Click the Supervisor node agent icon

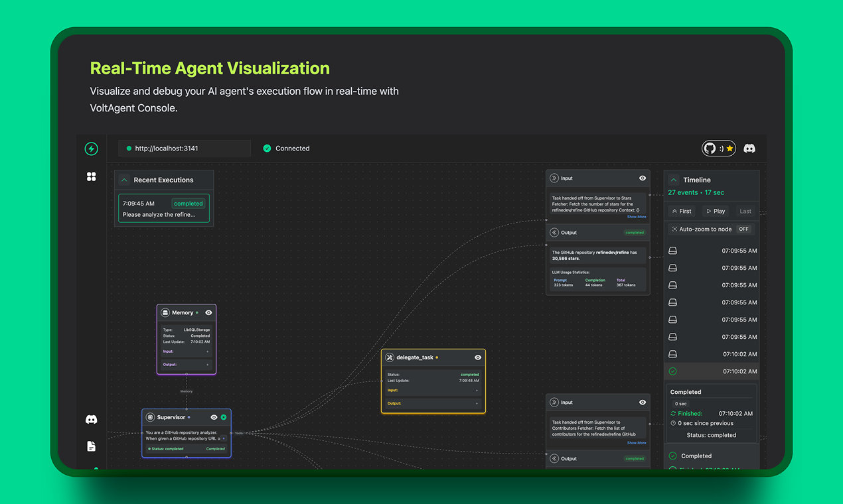[x=151, y=417]
